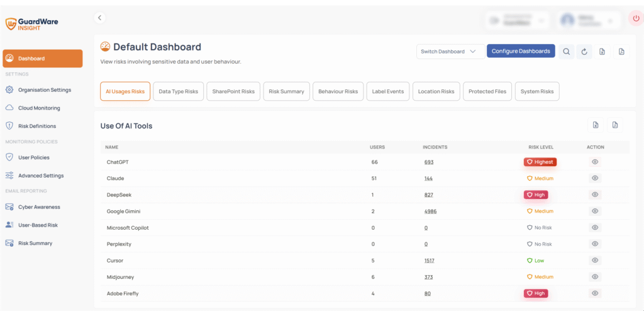Open Adobe Firefly's 80 incidents link
The height and width of the screenshot is (311, 644).
pos(428,294)
